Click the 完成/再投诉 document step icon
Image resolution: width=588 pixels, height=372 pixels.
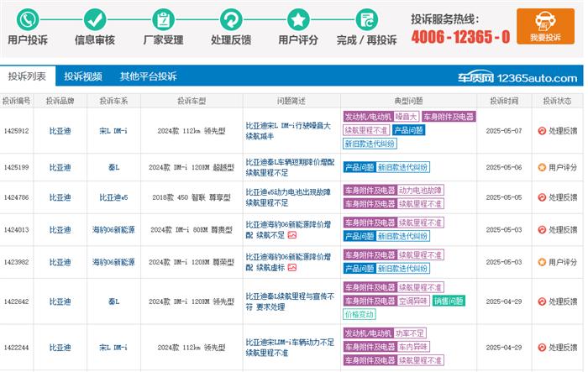pyautogui.click(x=366, y=19)
